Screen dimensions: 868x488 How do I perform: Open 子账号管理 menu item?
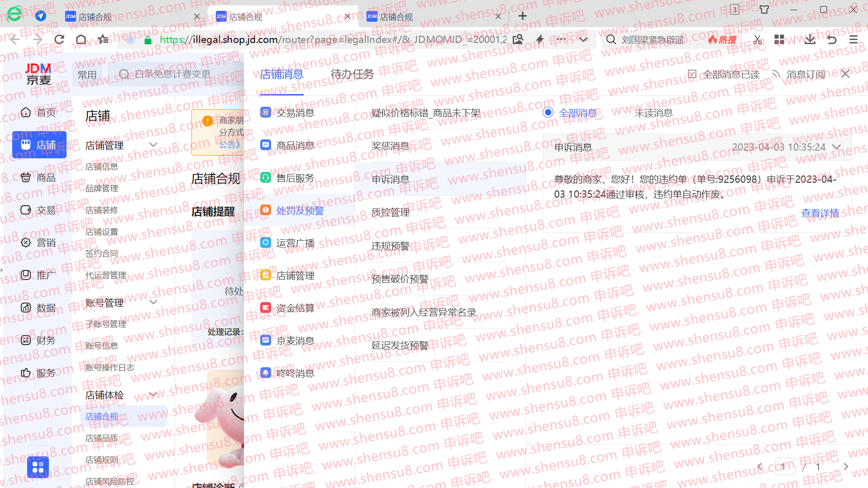coord(105,324)
